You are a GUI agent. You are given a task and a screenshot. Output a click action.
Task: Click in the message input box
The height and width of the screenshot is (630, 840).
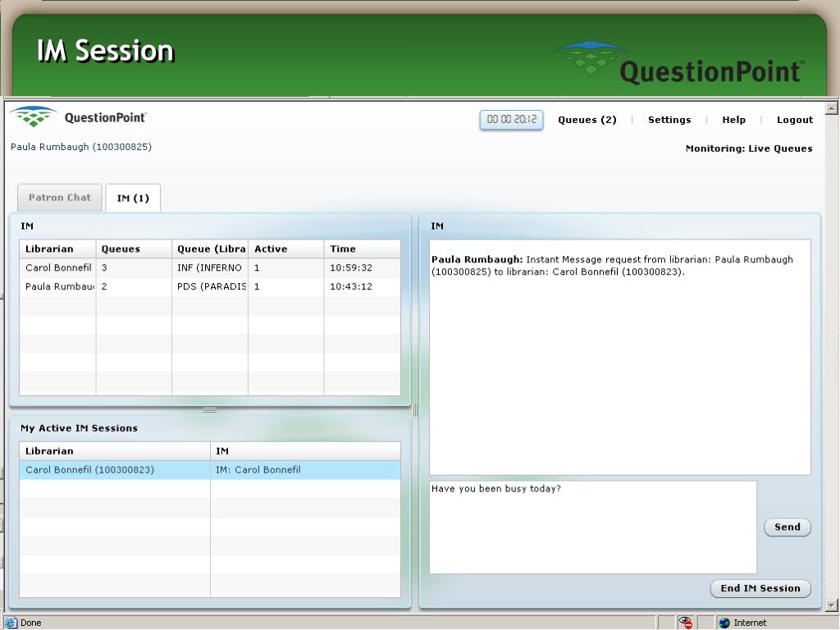click(593, 527)
